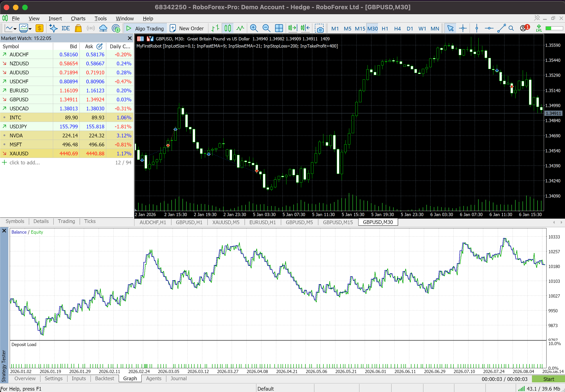Draw a vertical line object

coord(477,28)
